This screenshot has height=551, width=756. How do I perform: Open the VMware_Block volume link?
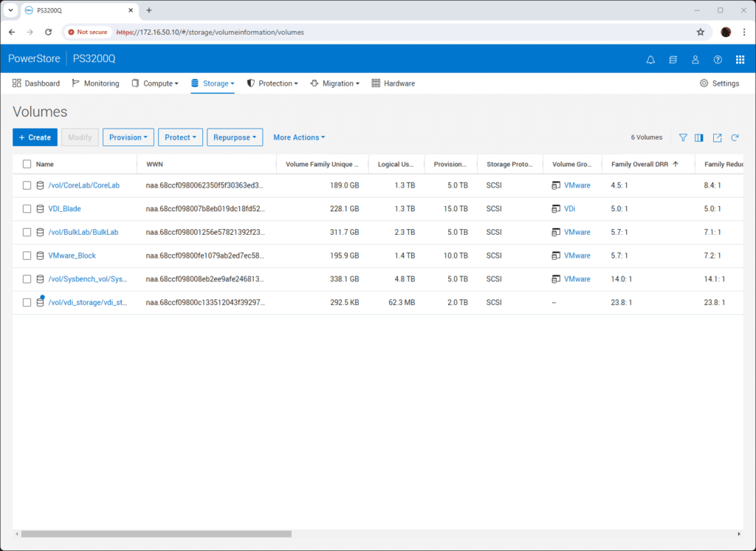coord(72,256)
